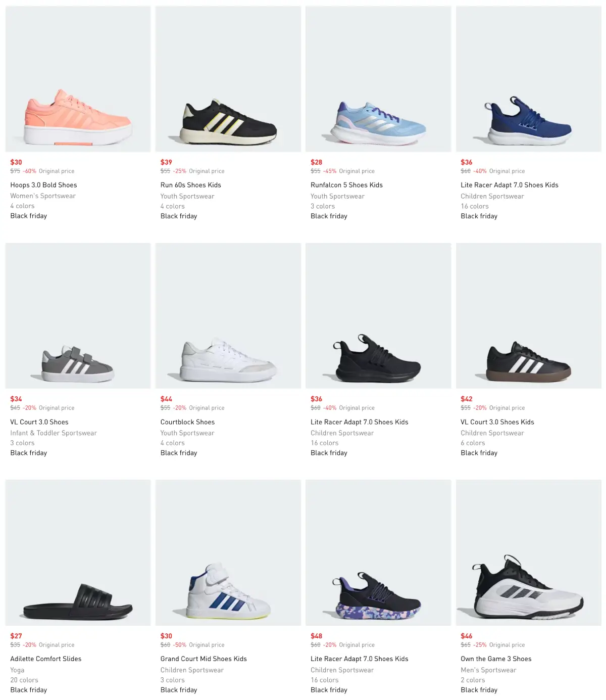Click the $39 Run 60s sale price
This screenshot has width=606, height=700.
[166, 162]
